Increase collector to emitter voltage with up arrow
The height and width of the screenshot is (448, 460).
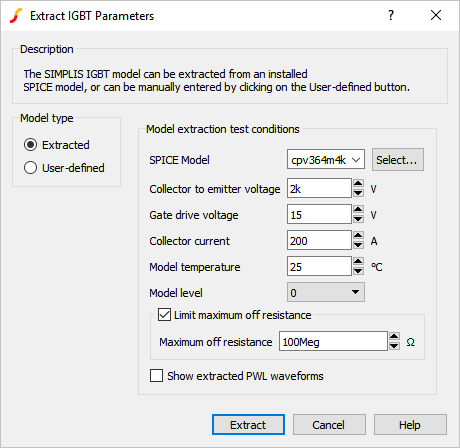[358, 183]
